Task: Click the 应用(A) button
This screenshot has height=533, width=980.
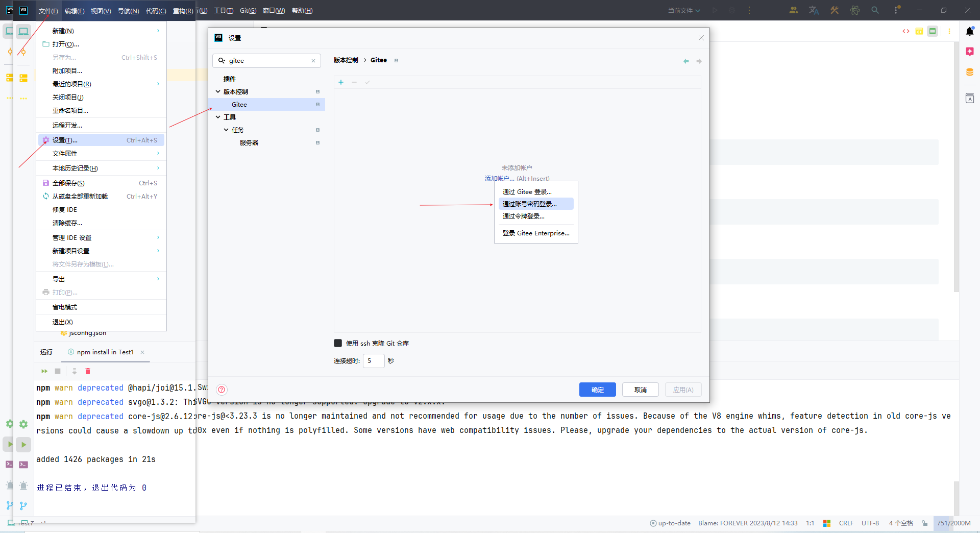Action: point(683,390)
